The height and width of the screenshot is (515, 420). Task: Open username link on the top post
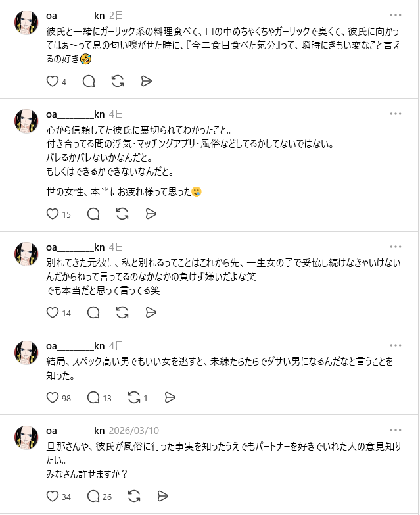pyautogui.click(x=76, y=15)
